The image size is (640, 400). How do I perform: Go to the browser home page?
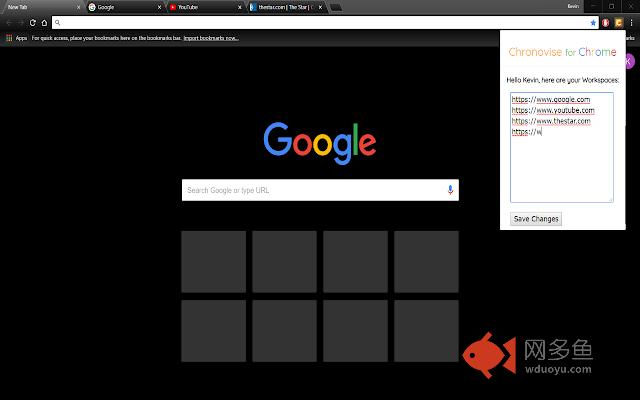pos(44,23)
